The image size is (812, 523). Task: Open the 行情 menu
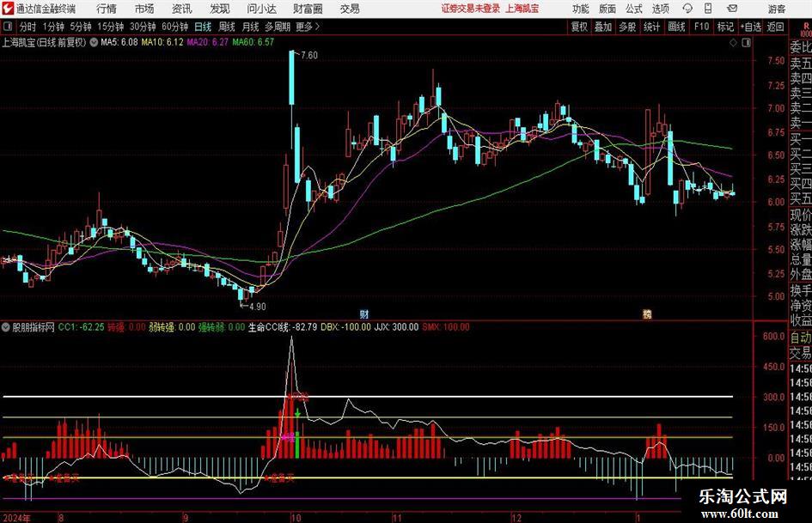pos(107,9)
